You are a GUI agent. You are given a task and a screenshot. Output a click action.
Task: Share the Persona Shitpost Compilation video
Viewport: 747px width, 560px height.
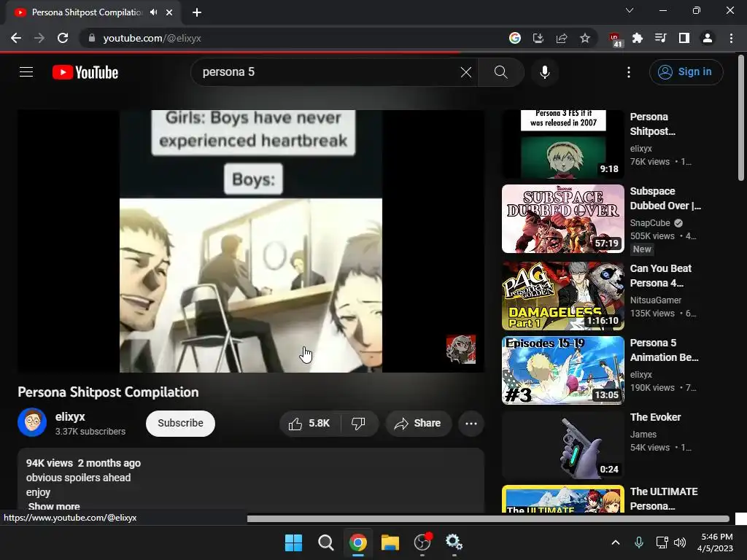tap(418, 424)
